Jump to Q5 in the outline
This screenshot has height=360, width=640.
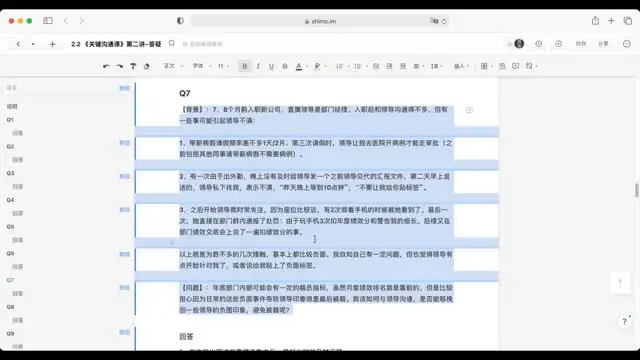click(x=10, y=227)
